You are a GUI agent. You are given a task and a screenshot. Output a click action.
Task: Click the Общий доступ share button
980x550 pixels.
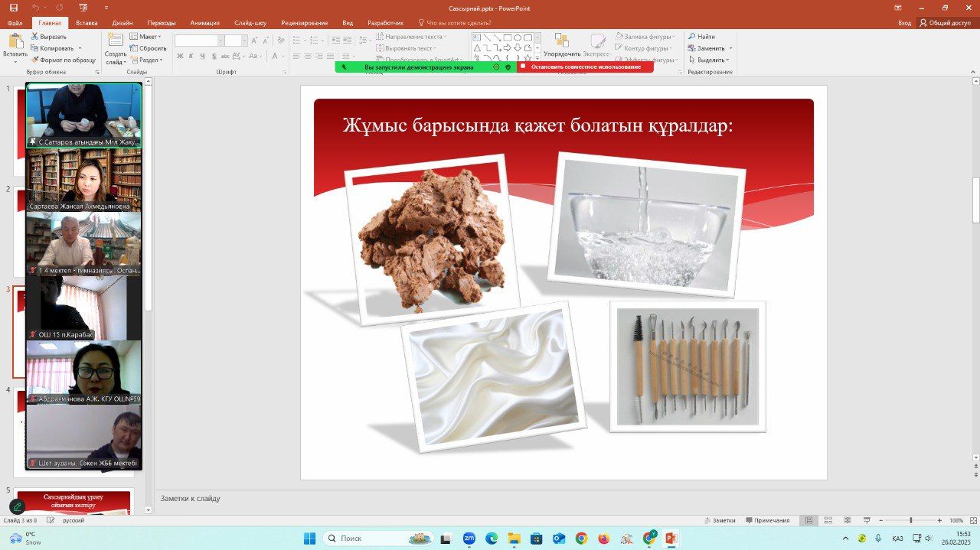click(945, 23)
